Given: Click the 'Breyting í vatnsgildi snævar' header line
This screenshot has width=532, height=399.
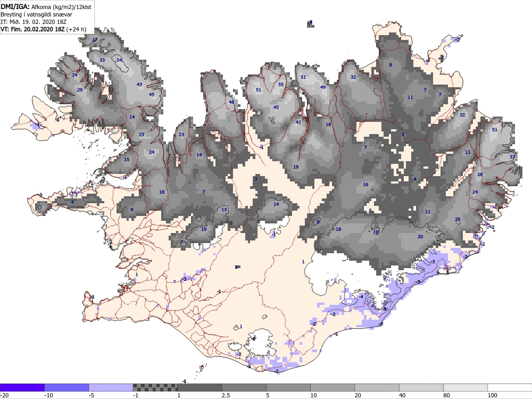Looking at the screenshot, I should (36, 14).
